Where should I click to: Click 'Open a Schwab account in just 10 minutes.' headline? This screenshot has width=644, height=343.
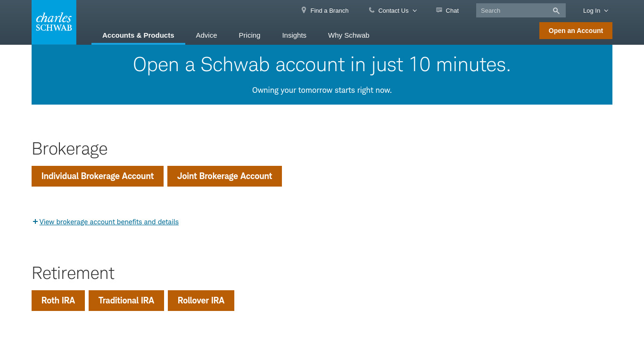322,65
